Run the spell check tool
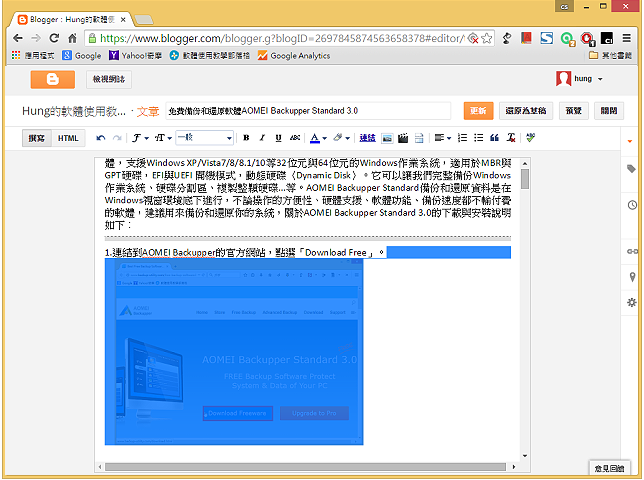Screen dimensions: 644x480 [x=530, y=138]
